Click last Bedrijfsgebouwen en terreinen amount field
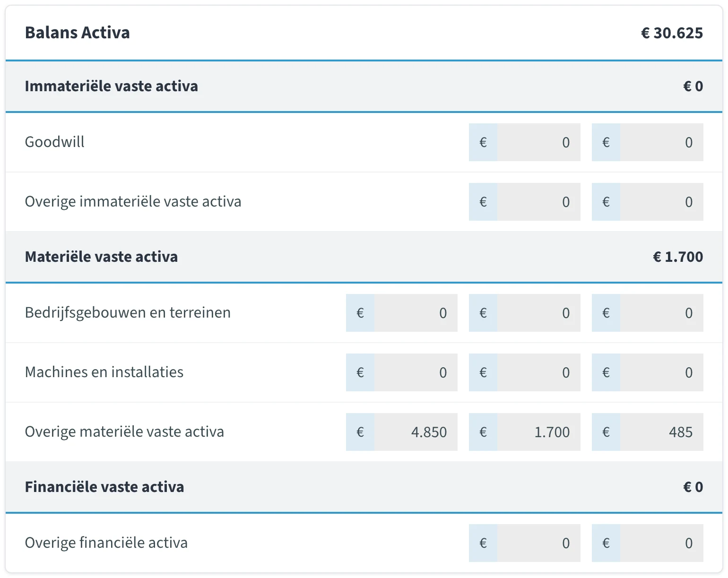Image resolution: width=728 pixels, height=578 pixels. pos(661,313)
